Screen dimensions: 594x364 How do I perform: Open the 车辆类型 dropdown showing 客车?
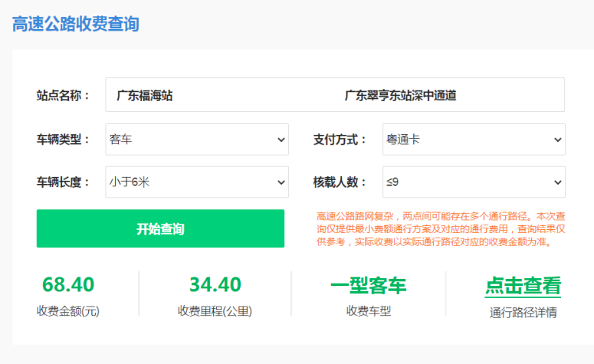pos(197,139)
